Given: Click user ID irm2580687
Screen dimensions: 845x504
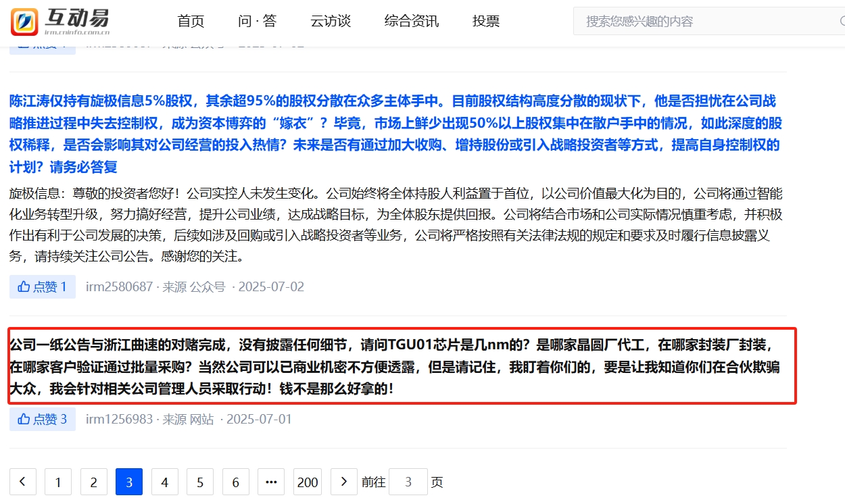Looking at the screenshot, I should [x=120, y=286].
